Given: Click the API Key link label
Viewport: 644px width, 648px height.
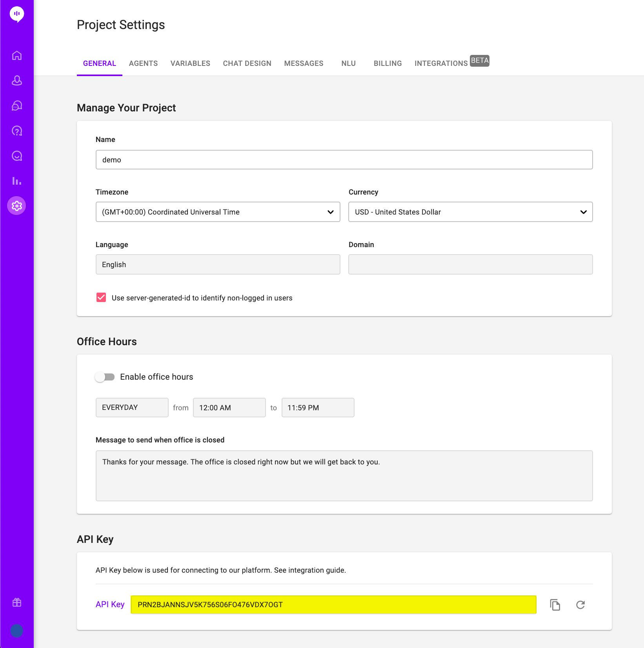Looking at the screenshot, I should pyautogui.click(x=110, y=604).
